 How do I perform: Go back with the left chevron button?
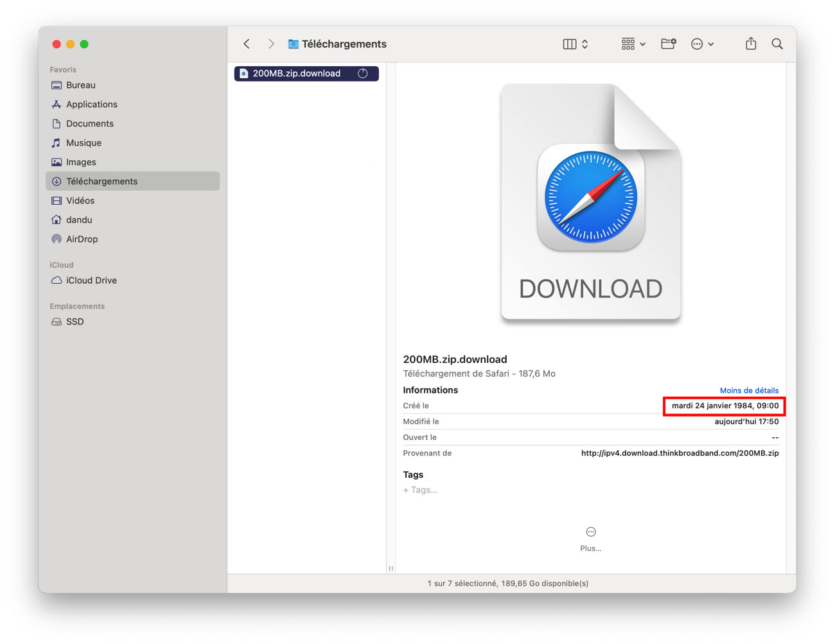(247, 44)
